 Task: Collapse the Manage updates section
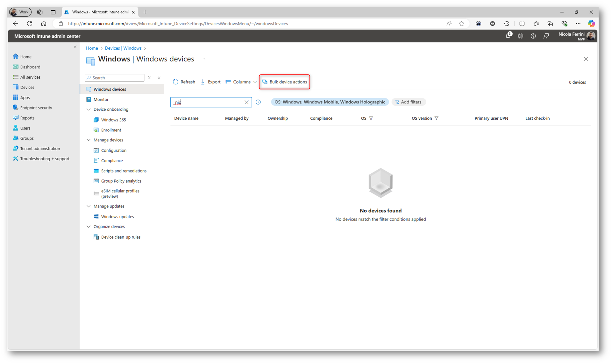coord(89,206)
